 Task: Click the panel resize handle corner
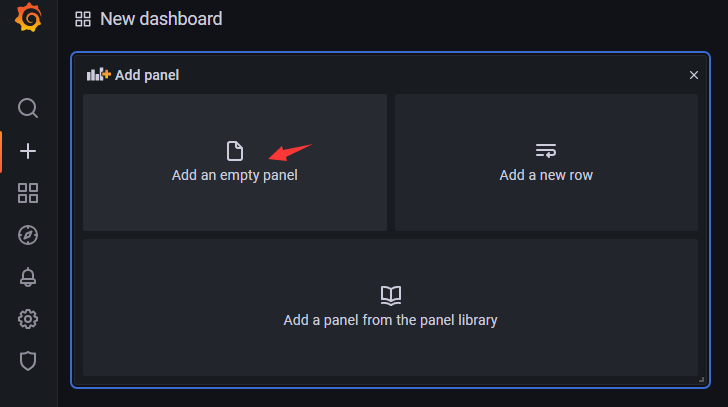pyautogui.click(x=701, y=380)
